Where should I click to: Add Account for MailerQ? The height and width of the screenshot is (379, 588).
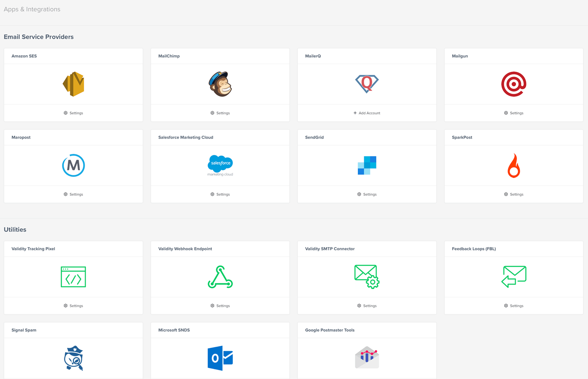pyautogui.click(x=367, y=113)
